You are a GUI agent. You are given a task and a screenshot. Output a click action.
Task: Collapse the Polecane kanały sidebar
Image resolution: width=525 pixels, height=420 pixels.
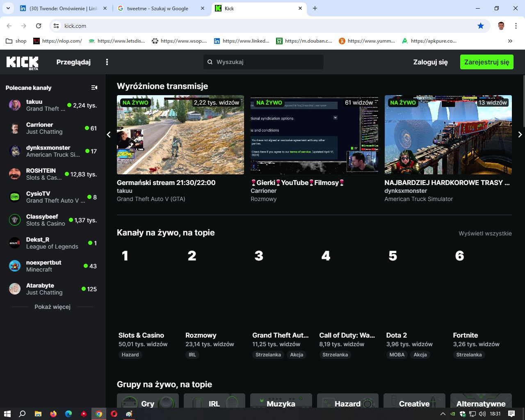tap(94, 87)
